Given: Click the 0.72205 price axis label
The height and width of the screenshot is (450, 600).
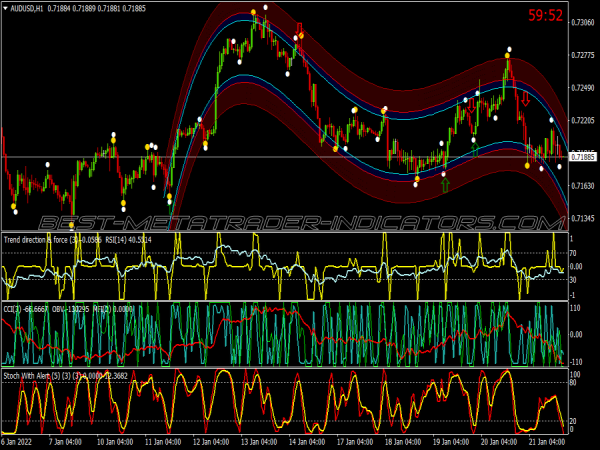Looking at the screenshot, I should click(x=582, y=121).
